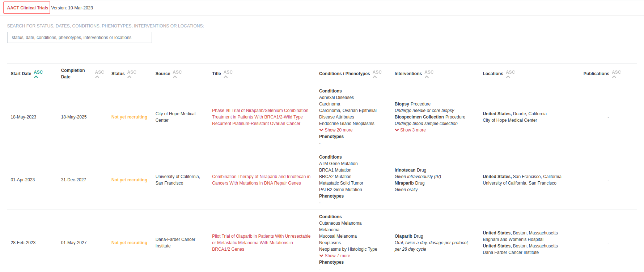Viewport: 644px width, 272px height.
Task: Click Not yet recruiting for UCSF trial
Action: point(129,180)
